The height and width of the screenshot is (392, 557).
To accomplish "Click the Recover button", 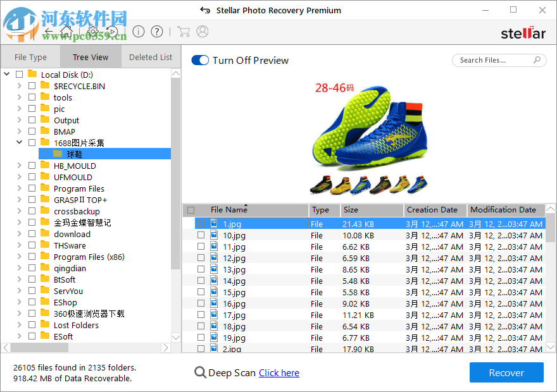I will [x=506, y=372].
